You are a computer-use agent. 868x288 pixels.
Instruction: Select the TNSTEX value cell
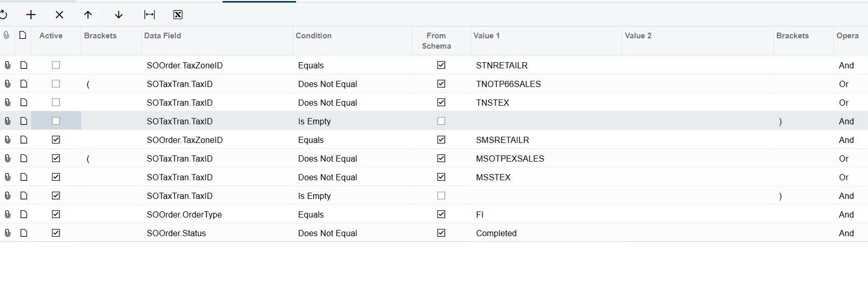click(x=546, y=103)
